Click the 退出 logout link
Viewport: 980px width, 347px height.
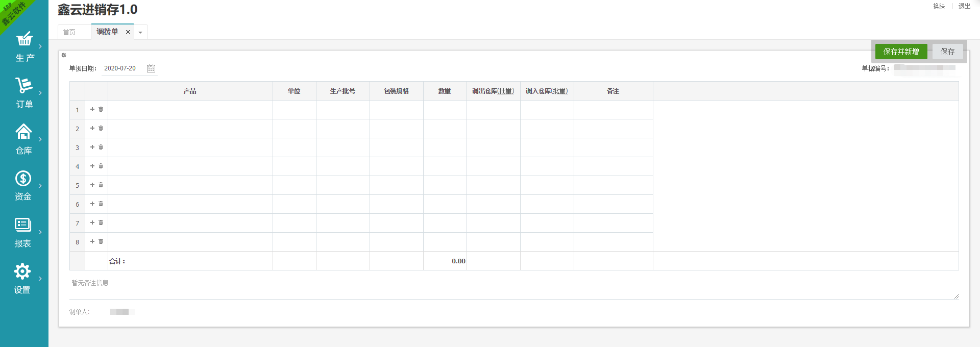point(964,6)
